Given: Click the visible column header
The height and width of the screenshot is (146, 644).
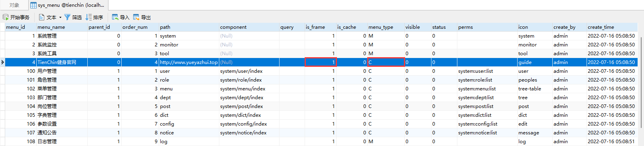Looking at the screenshot, I should point(418,27).
